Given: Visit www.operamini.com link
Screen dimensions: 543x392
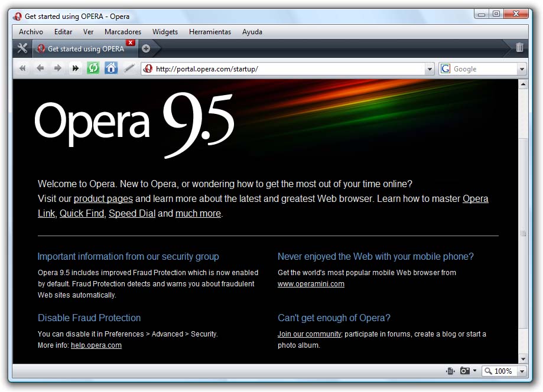Looking at the screenshot, I should pyautogui.click(x=311, y=284).
